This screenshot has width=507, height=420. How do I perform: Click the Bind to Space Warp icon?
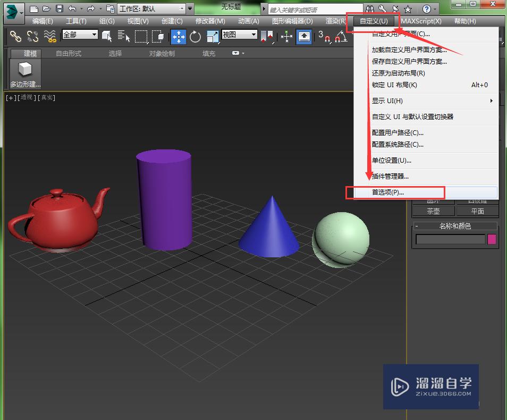click(50, 36)
